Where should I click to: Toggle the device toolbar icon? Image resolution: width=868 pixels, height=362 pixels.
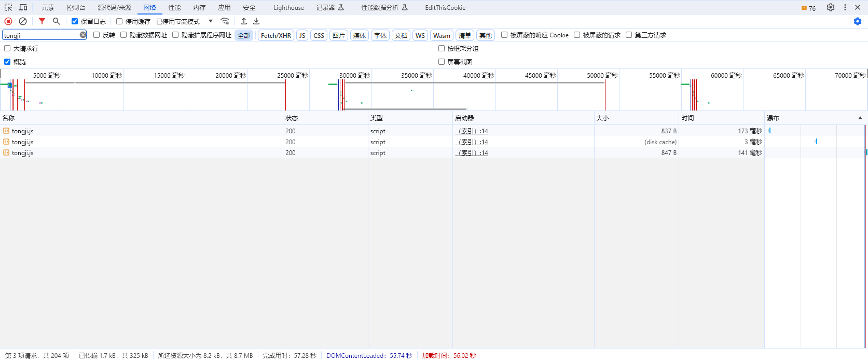23,7
